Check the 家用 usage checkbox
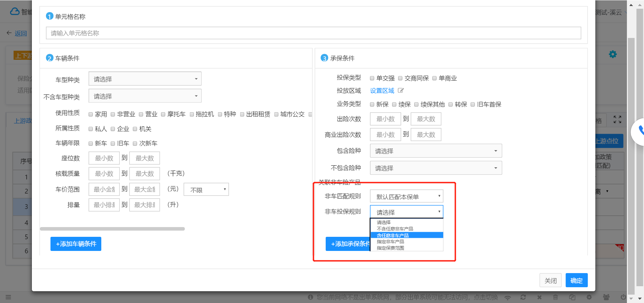 tap(91, 115)
